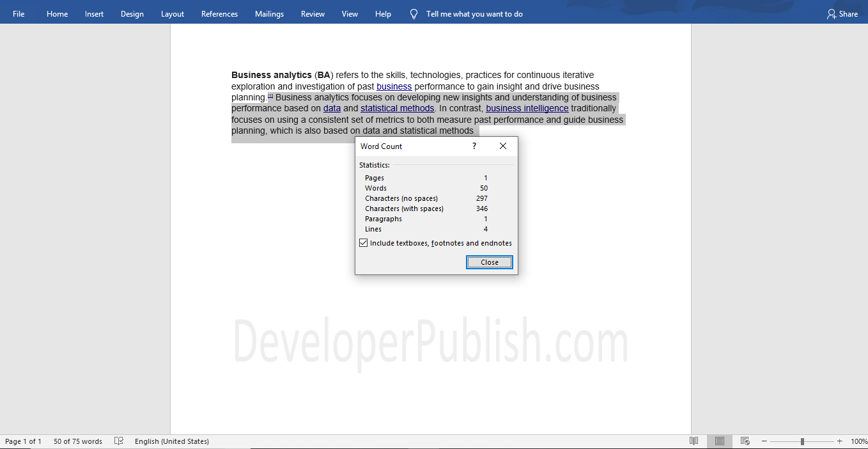
Task: Click Page 1 of 1 to open navigation
Action: coord(23,441)
